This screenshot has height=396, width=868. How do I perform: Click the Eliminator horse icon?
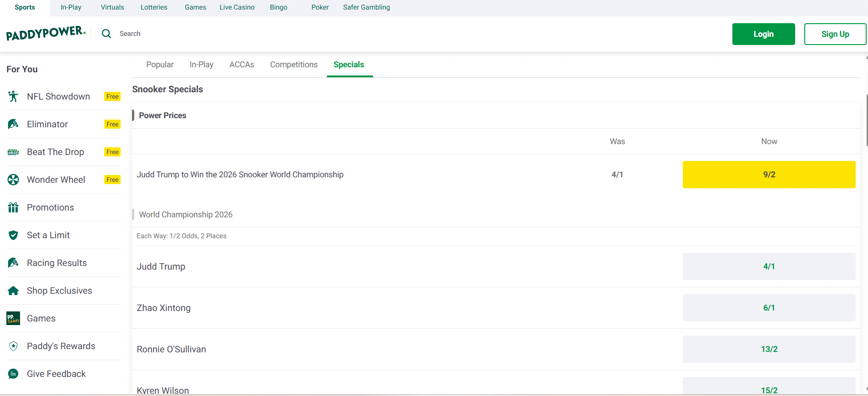click(13, 124)
